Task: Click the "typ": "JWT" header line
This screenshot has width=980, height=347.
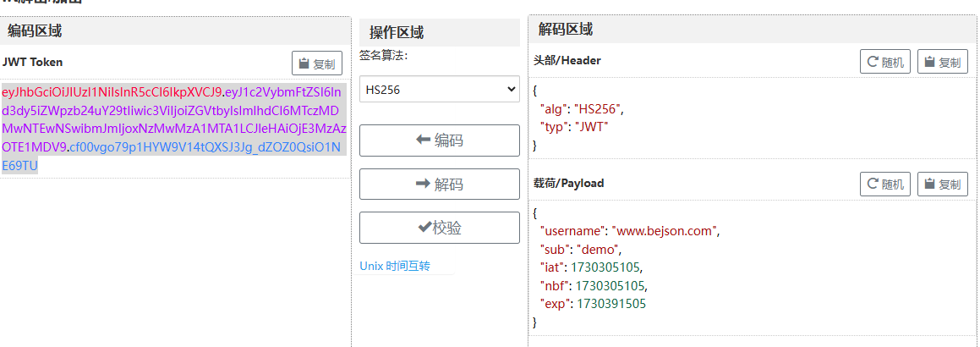Action: [574, 126]
